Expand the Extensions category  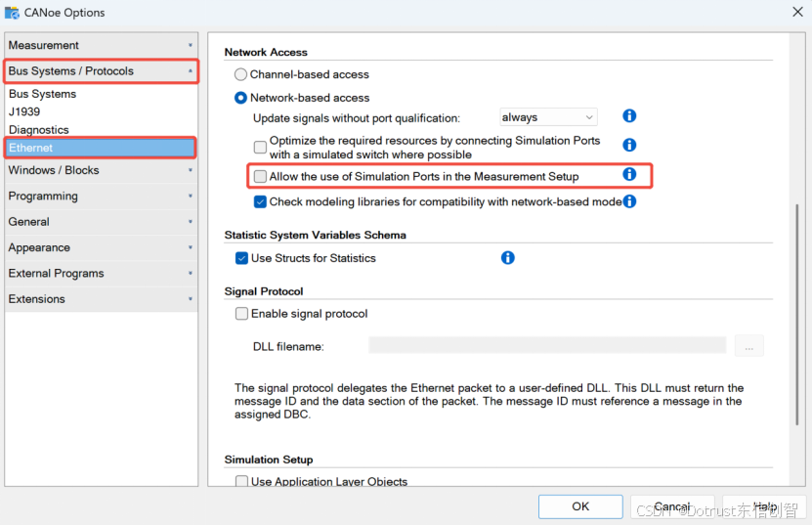tap(101, 299)
